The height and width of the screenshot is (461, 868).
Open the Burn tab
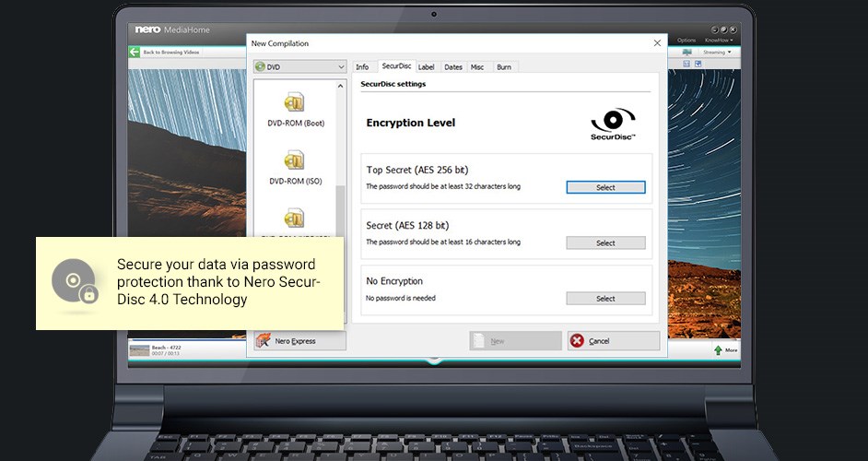pos(504,67)
